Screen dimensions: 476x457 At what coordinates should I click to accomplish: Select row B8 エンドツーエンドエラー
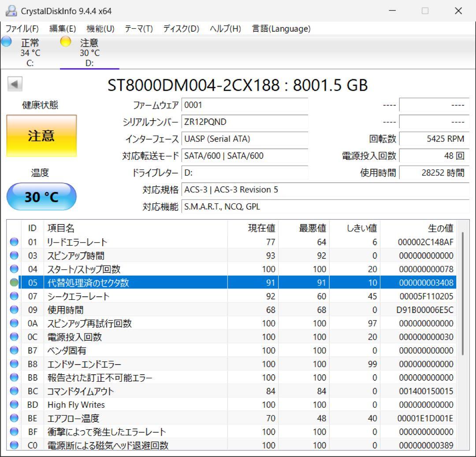[232, 364]
